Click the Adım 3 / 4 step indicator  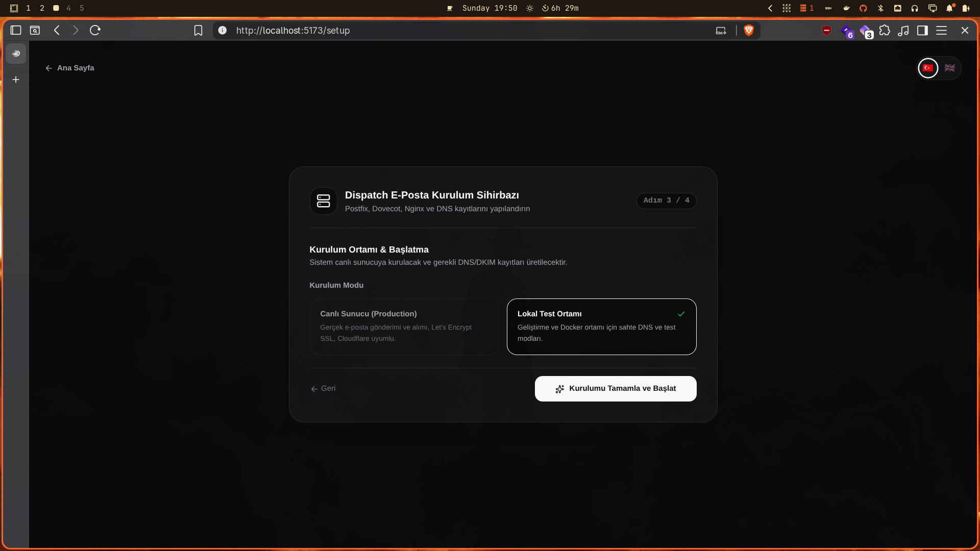click(666, 201)
